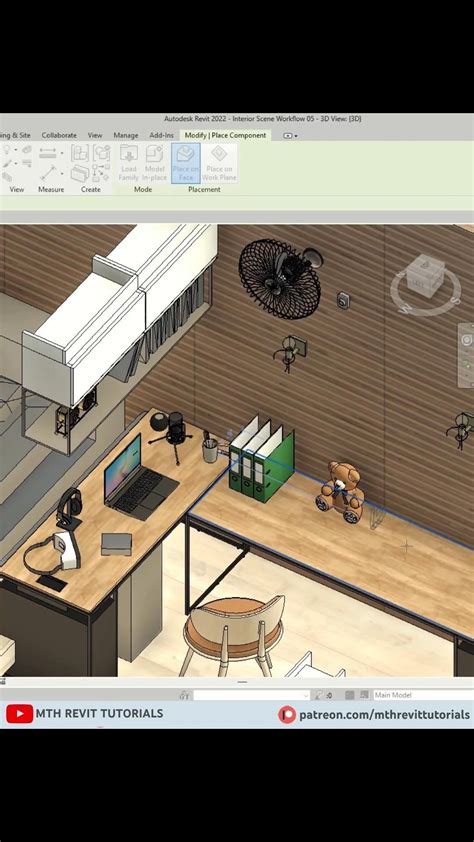Click the Main Model design option field
Image resolution: width=474 pixels, height=842 pixels.
click(424, 695)
